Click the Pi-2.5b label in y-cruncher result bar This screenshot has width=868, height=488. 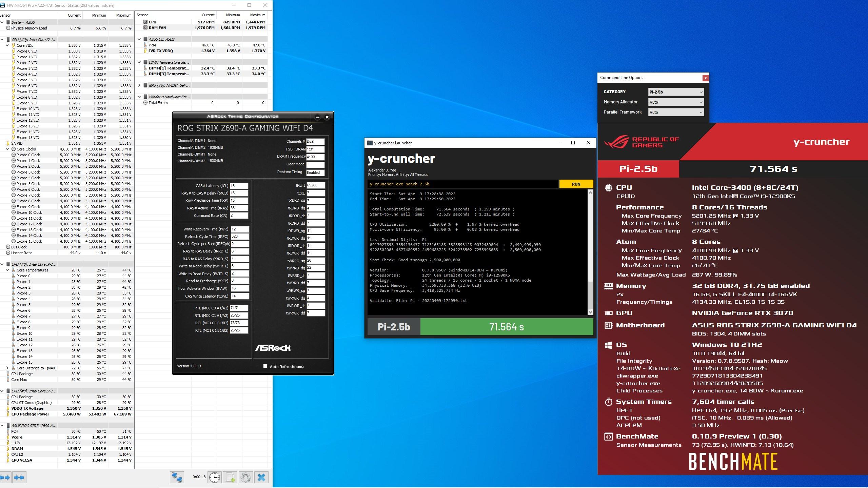(394, 327)
